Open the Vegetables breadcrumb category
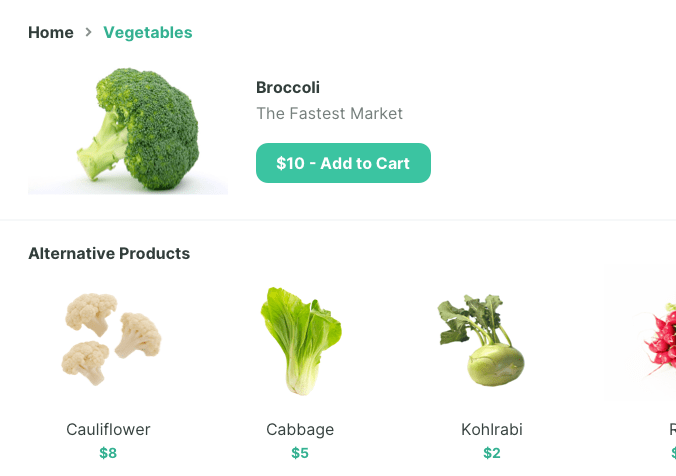676x476 pixels. tap(148, 32)
